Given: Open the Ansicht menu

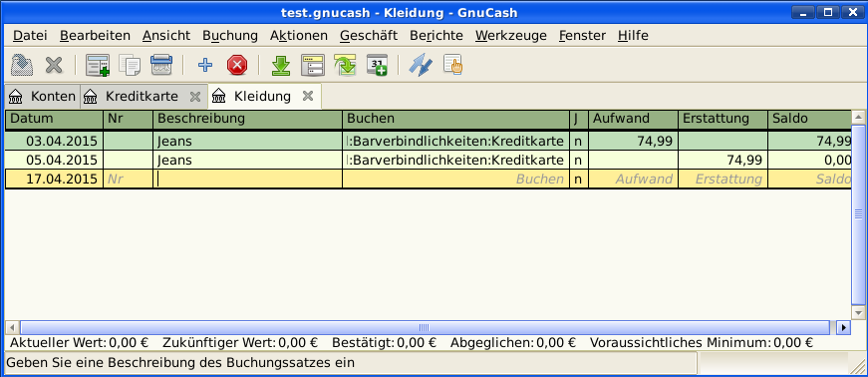Looking at the screenshot, I should [166, 36].
